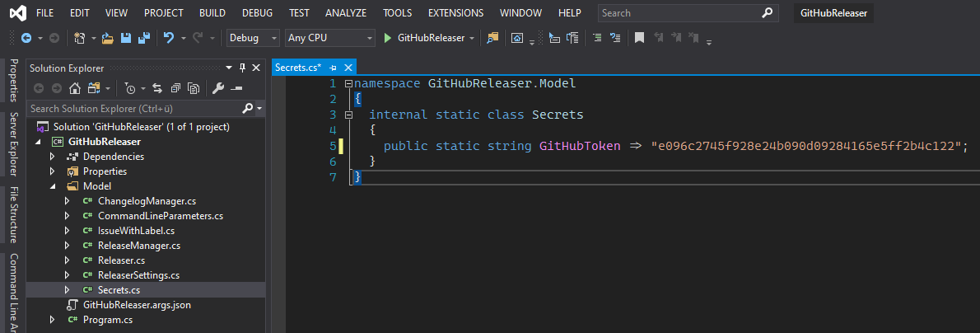Toggle the Preview Selected Items icon
Image resolution: width=980 pixels, height=333 pixels.
click(236, 88)
